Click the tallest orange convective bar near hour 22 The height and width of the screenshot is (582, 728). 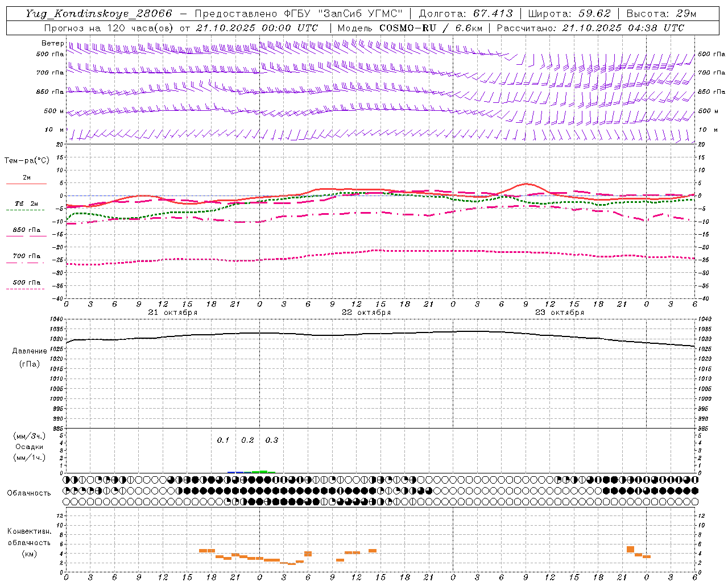point(630,550)
